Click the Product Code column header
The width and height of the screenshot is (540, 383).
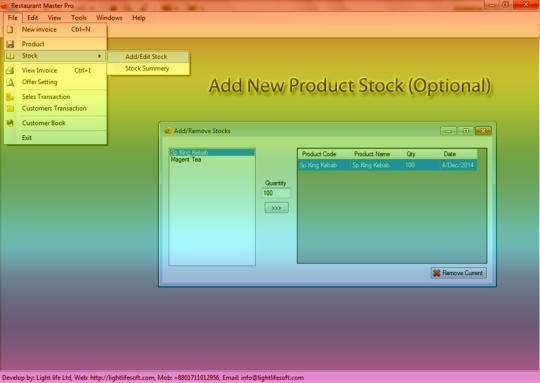[324, 154]
